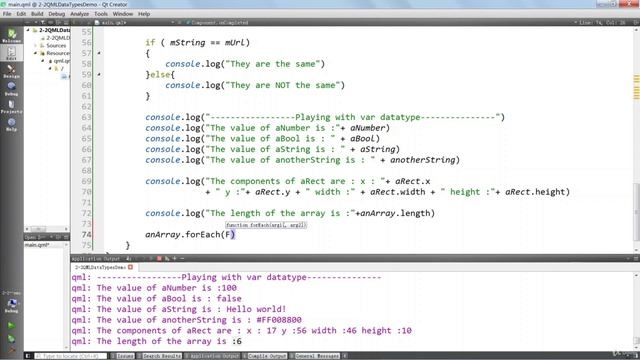
Task: Expand the Sources folder in project tree
Action: pyautogui.click(x=35, y=45)
